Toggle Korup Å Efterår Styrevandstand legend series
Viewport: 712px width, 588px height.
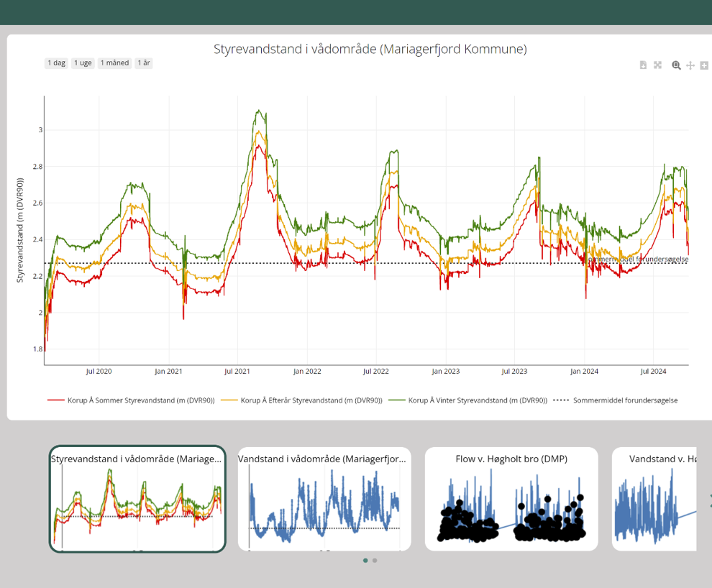point(301,400)
